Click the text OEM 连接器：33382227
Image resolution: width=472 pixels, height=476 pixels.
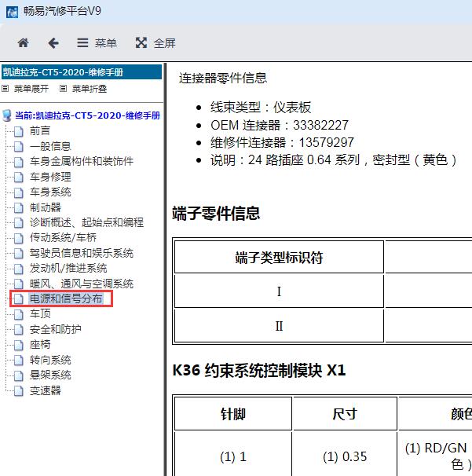280,125
